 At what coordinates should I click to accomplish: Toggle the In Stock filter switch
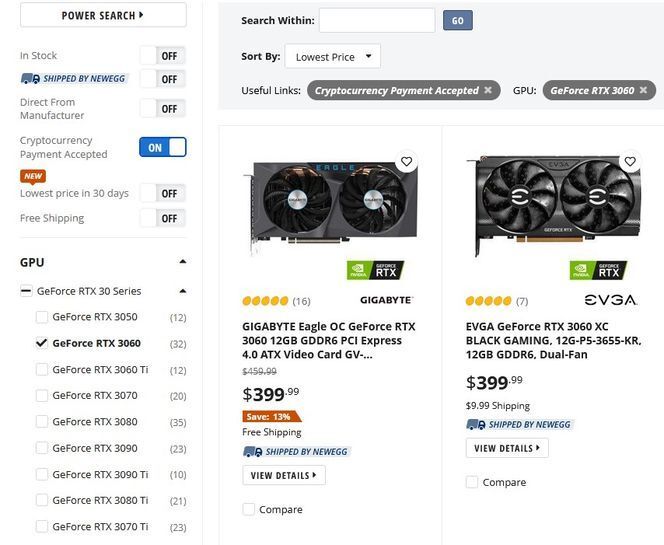tap(162, 56)
